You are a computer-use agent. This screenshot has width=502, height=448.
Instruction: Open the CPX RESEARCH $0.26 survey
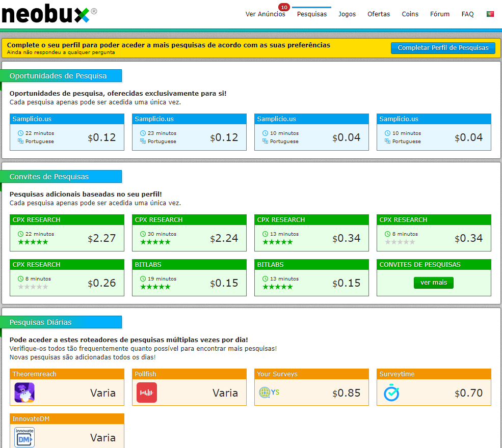[67, 277]
